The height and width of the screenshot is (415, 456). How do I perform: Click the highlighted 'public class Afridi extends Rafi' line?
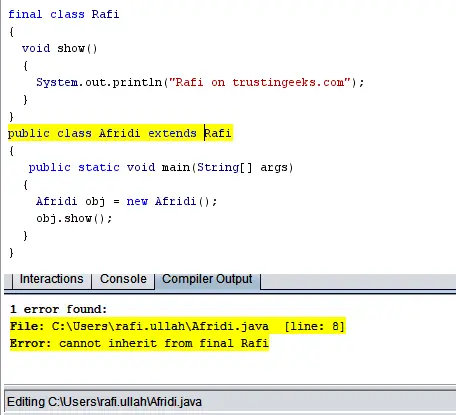click(120, 133)
